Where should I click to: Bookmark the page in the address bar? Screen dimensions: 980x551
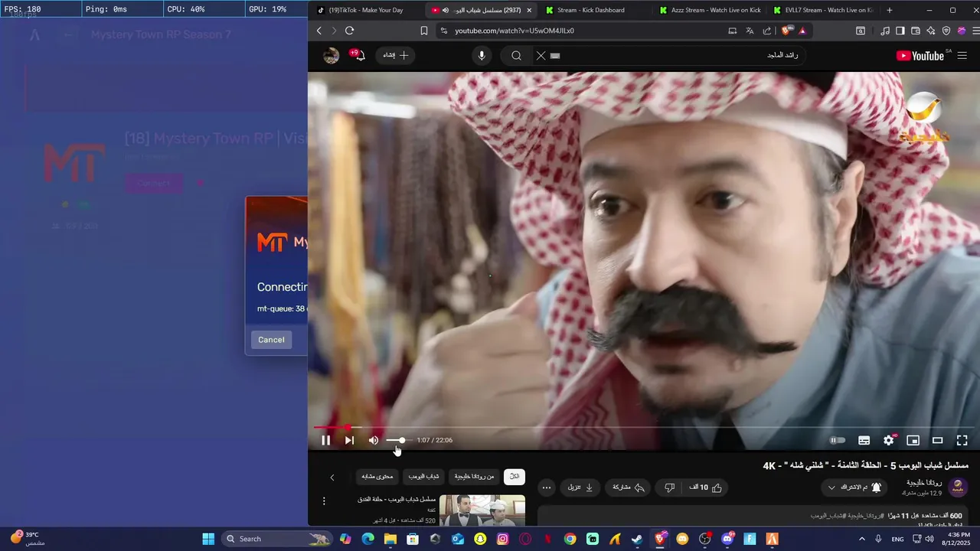click(424, 31)
